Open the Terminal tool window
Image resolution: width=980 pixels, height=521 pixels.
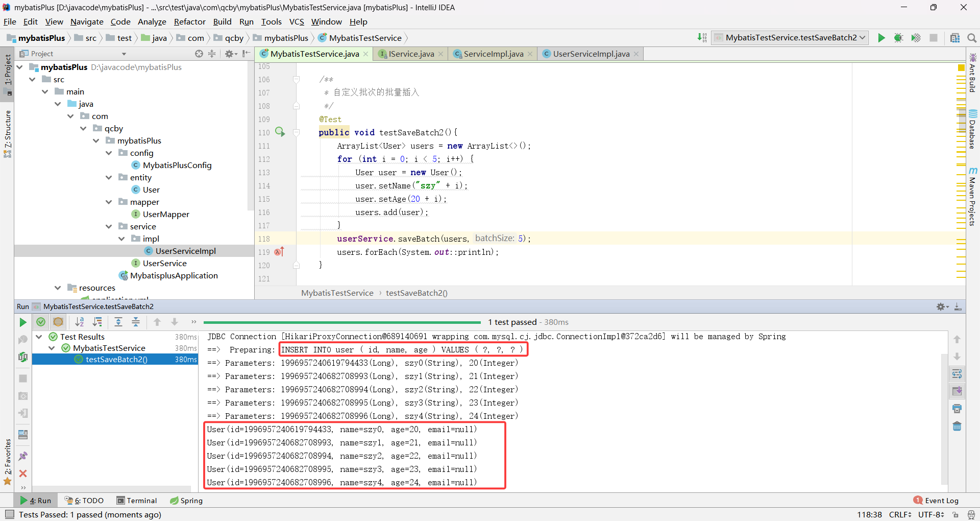(x=137, y=501)
